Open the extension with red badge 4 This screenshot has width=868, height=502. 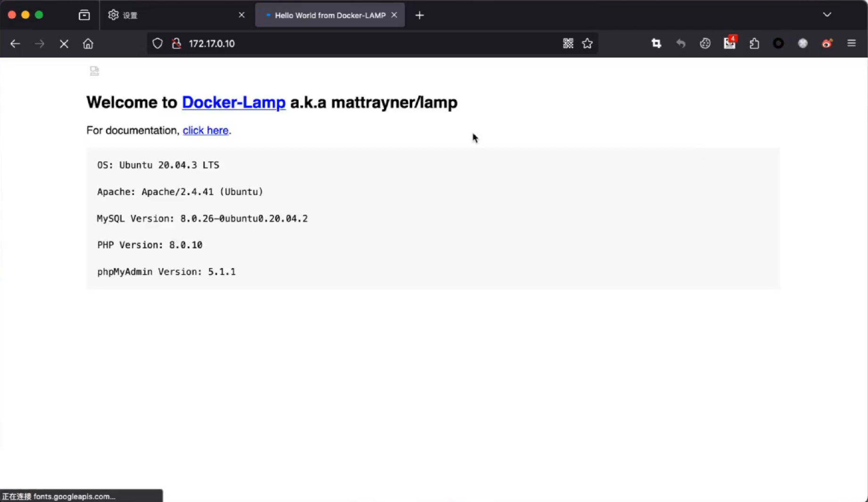pos(729,42)
